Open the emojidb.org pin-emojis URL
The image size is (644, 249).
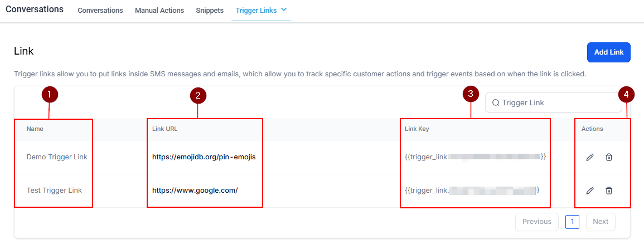coord(204,157)
